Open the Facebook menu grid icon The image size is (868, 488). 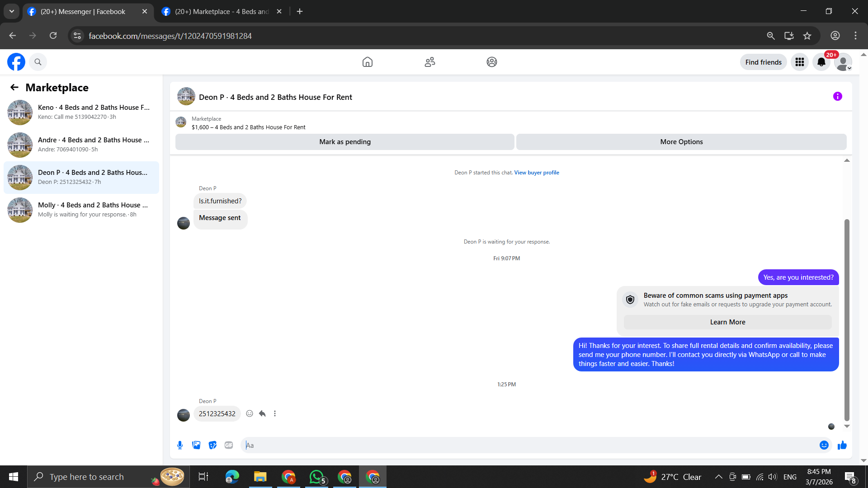pyautogui.click(x=800, y=62)
